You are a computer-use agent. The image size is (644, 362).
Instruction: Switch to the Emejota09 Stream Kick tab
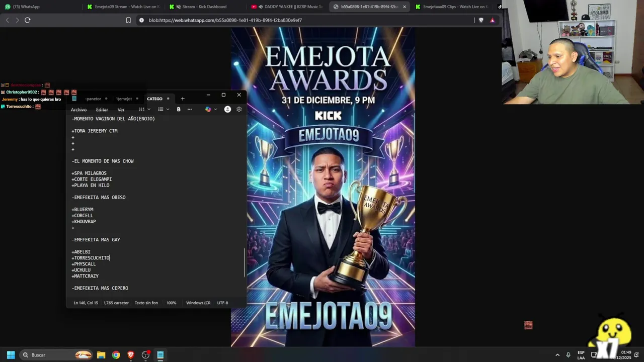point(123,7)
